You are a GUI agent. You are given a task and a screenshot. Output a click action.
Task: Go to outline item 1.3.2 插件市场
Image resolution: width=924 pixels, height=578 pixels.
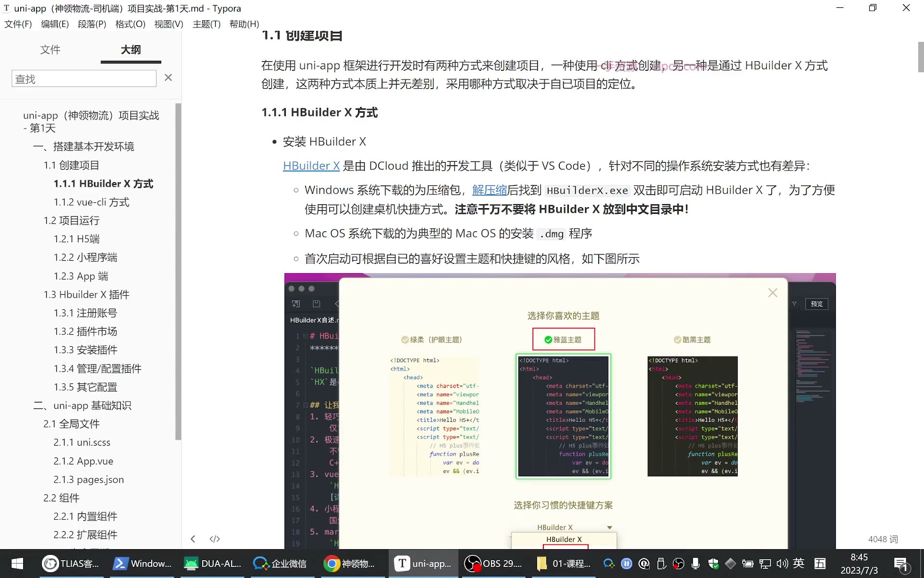coord(85,331)
